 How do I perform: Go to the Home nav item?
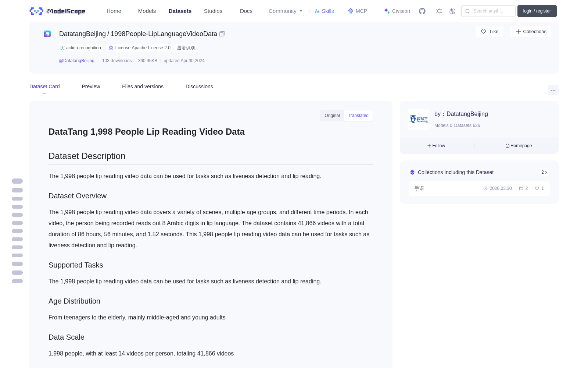tap(114, 11)
